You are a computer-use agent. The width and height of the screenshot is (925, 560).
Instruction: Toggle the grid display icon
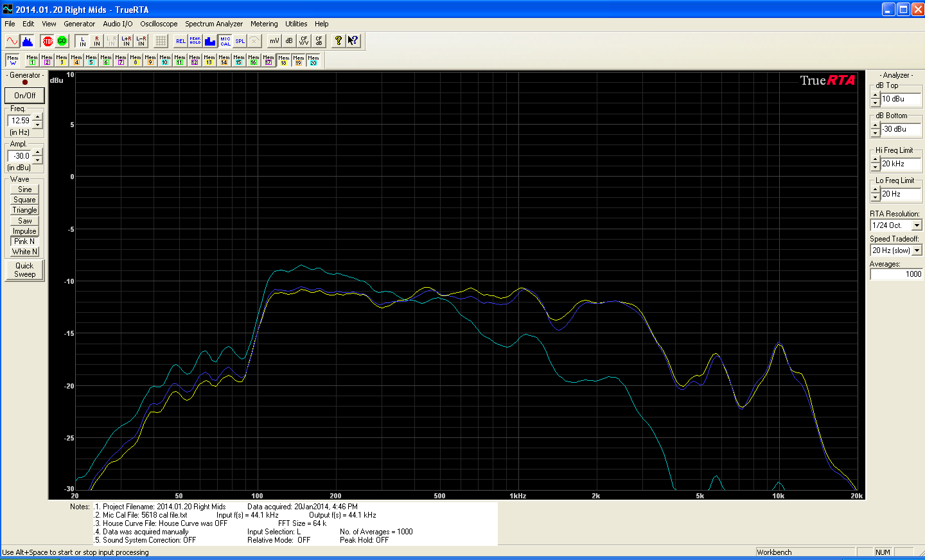(161, 41)
